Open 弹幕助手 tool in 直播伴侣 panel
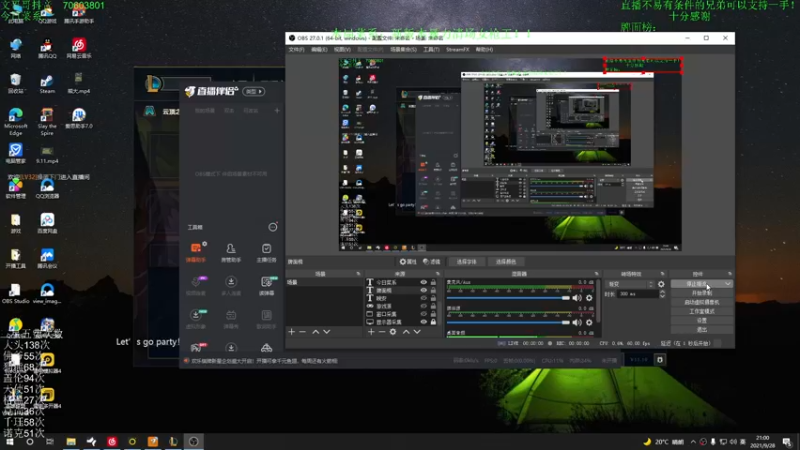This screenshot has width=800, height=450. pyautogui.click(x=196, y=252)
